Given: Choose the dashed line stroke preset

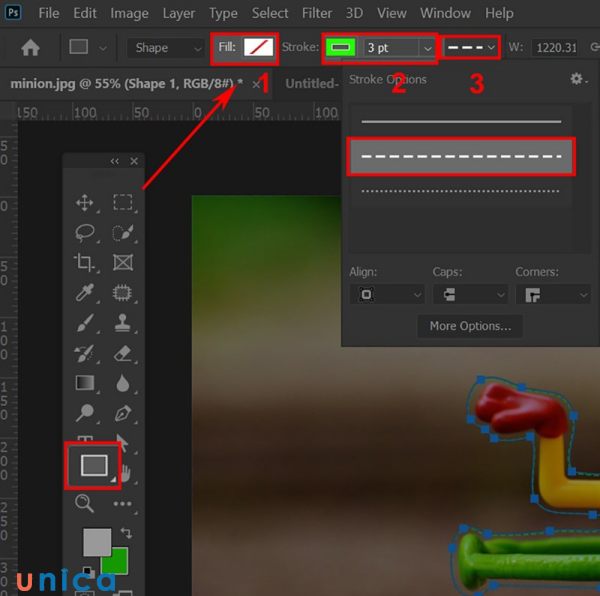Looking at the screenshot, I should point(461,157).
